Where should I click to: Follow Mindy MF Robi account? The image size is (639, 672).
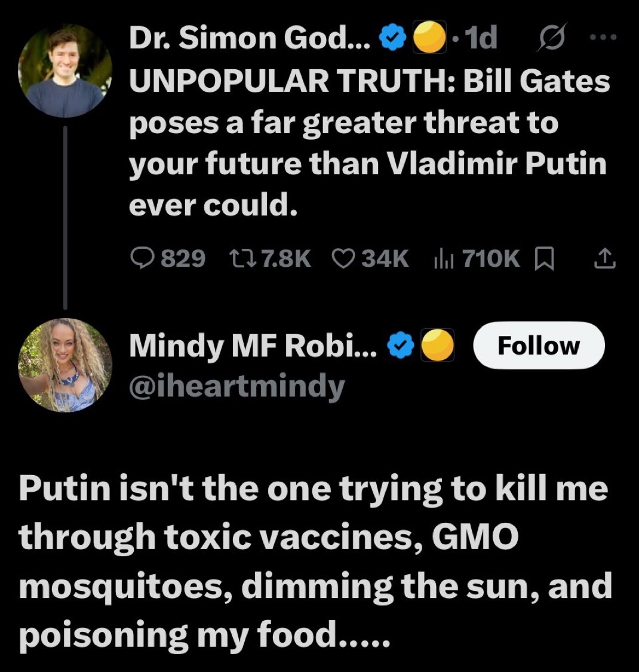(x=538, y=346)
